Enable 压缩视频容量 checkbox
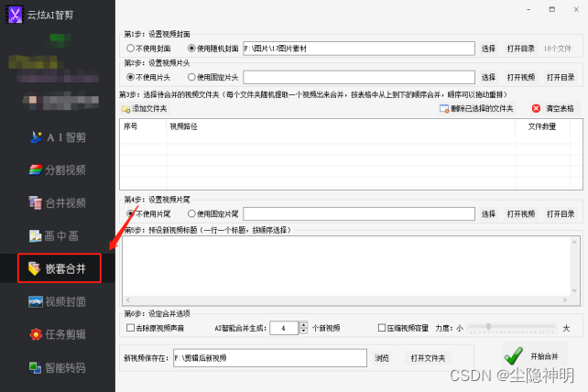This screenshot has height=392, width=588. (403, 328)
